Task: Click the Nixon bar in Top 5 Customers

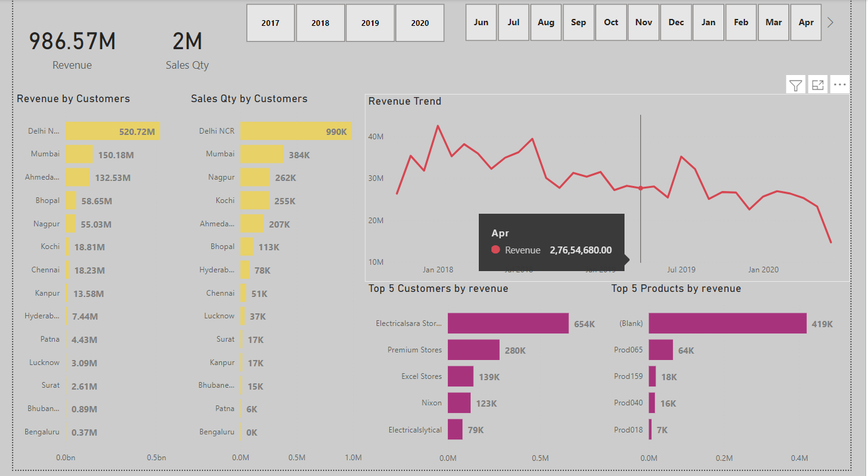Action: pos(459,402)
